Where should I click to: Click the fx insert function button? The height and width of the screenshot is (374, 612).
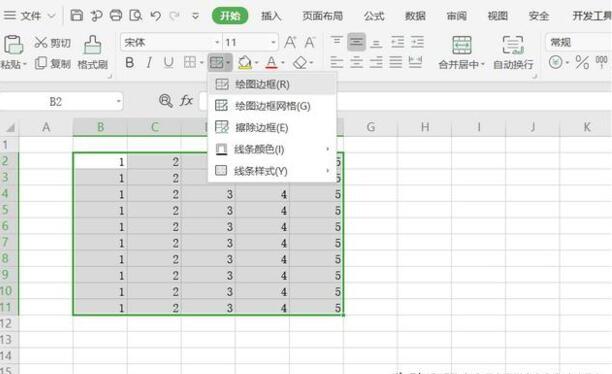click(186, 101)
